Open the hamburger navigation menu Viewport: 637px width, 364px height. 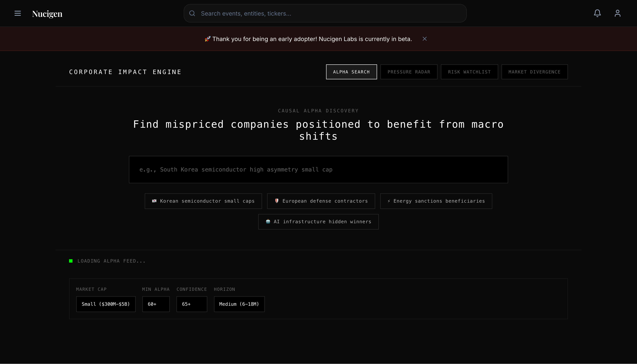17,13
